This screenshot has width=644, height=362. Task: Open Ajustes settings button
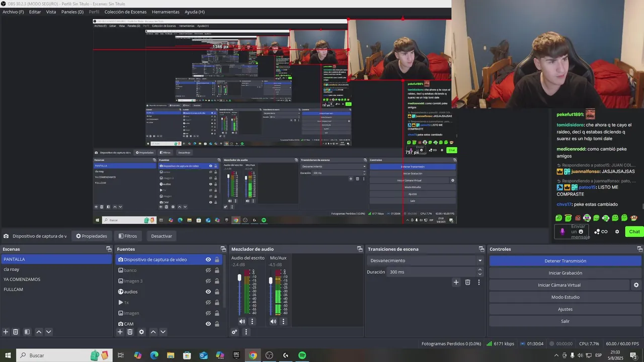point(565,309)
